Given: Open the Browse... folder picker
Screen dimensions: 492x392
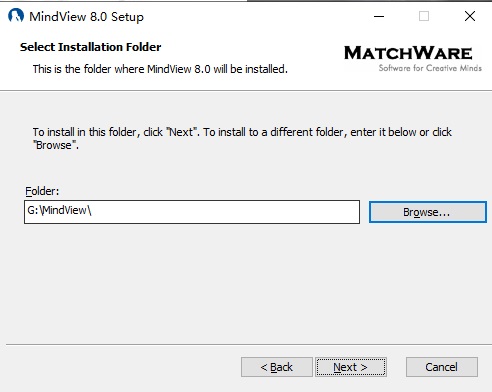Looking at the screenshot, I should pyautogui.click(x=428, y=212).
